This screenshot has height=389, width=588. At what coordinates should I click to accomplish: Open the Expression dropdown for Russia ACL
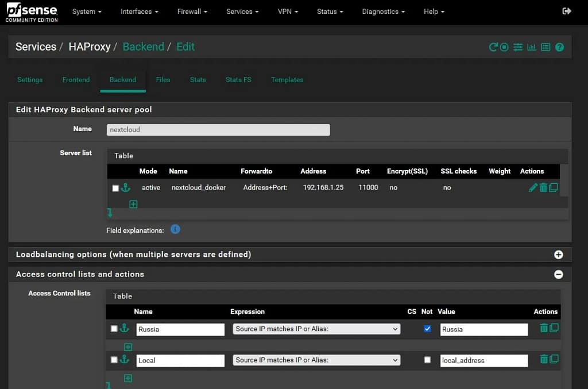coord(316,329)
